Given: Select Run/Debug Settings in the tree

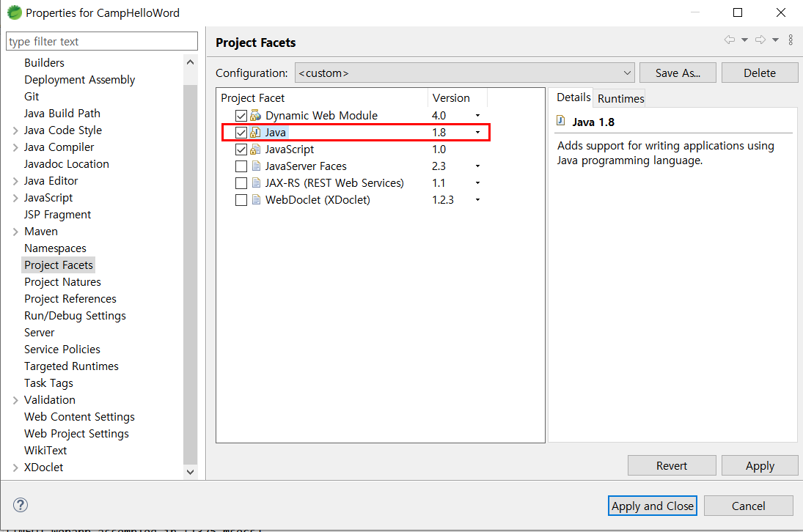Looking at the screenshot, I should click(75, 316).
